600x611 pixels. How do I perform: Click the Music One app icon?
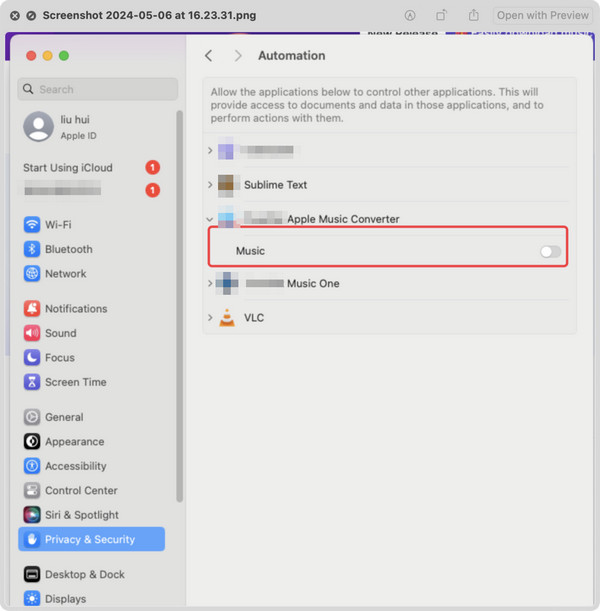click(227, 283)
